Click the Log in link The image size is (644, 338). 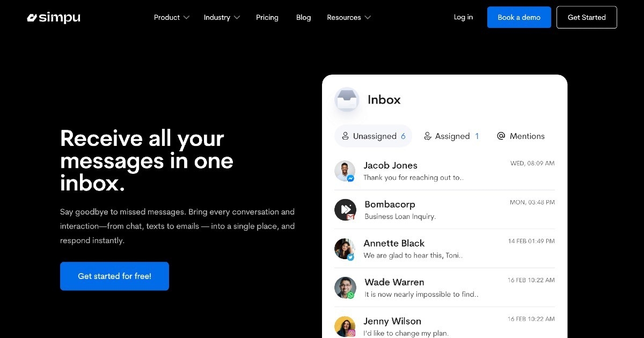463,17
